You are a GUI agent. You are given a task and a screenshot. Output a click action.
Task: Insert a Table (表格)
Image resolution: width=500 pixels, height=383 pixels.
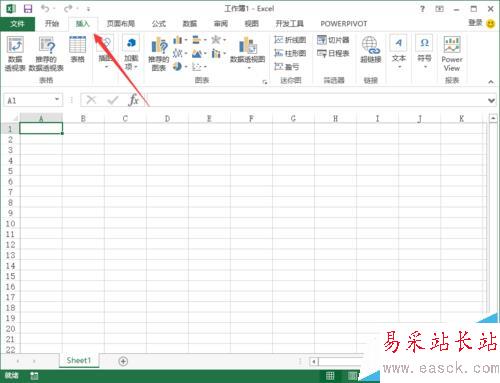77,49
